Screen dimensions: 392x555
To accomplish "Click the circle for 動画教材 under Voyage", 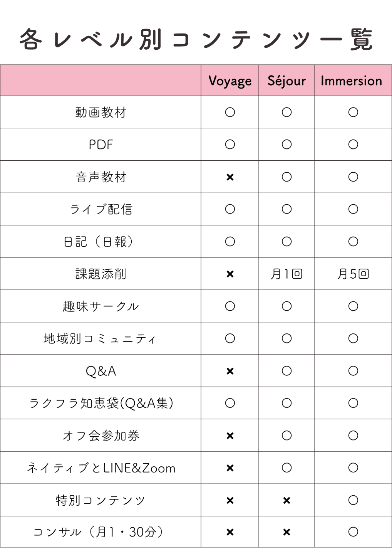I will (230, 112).
